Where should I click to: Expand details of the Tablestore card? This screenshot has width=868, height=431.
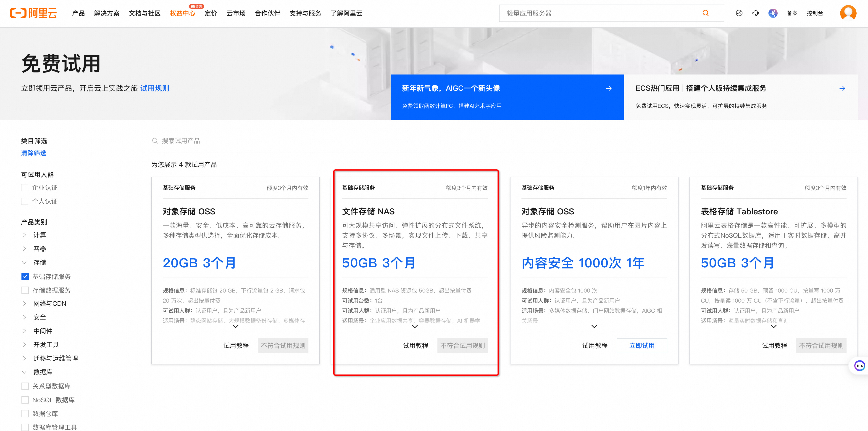click(x=774, y=327)
